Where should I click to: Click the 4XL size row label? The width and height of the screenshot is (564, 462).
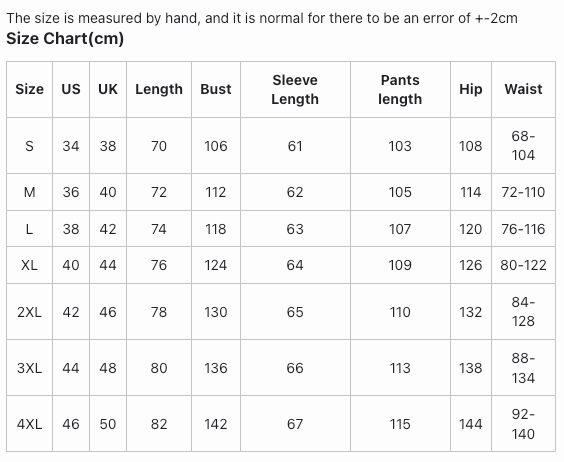tap(29, 424)
